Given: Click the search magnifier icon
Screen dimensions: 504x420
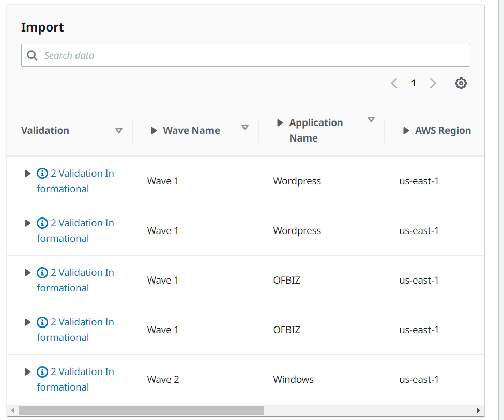Looking at the screenshot, I should 32,55.
